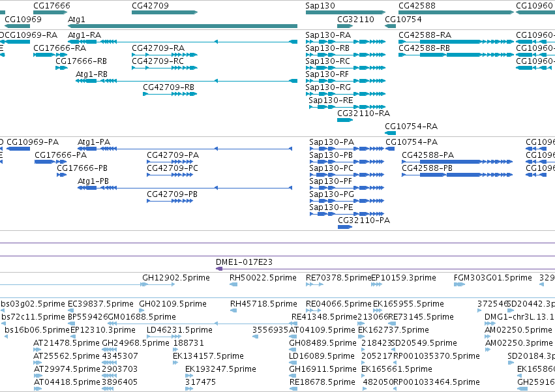The image size is (555, 392).
Task: Select EST RH50022.5prime
Action: coord(263,278)
